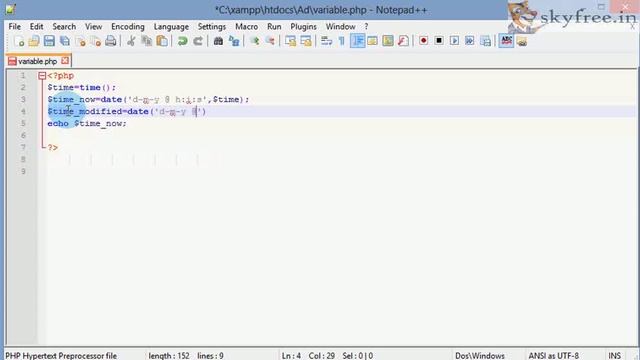
Task: Click Synchronize Vertical Scrolling icon
Action: tap(291, 41)
